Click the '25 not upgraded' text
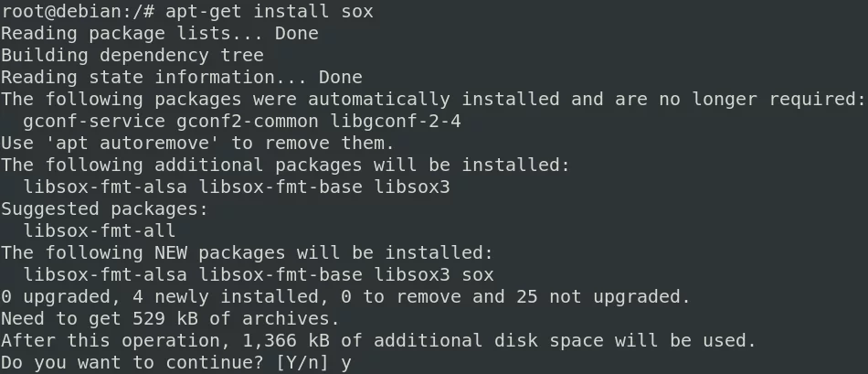 pyautogui.click(x=603, y=297)
